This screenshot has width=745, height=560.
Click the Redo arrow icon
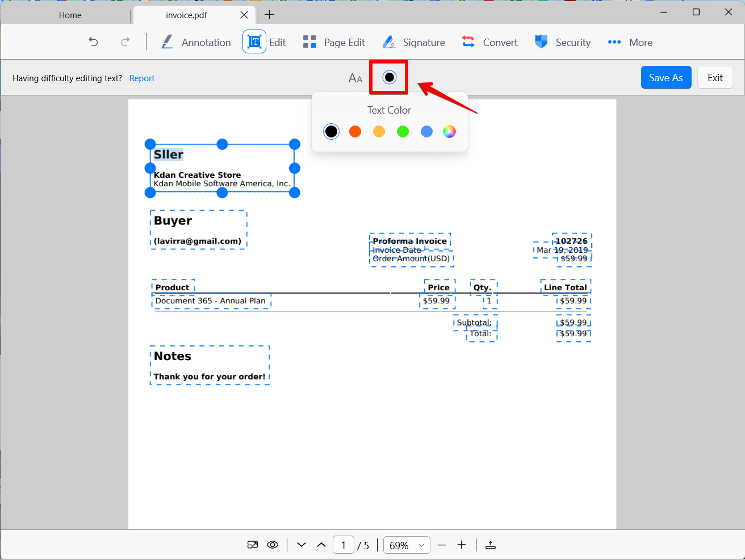125,42
